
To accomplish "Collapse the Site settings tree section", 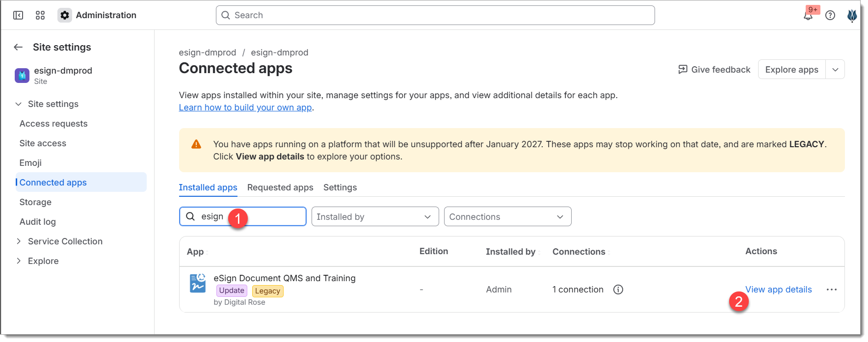I will 19,104.
